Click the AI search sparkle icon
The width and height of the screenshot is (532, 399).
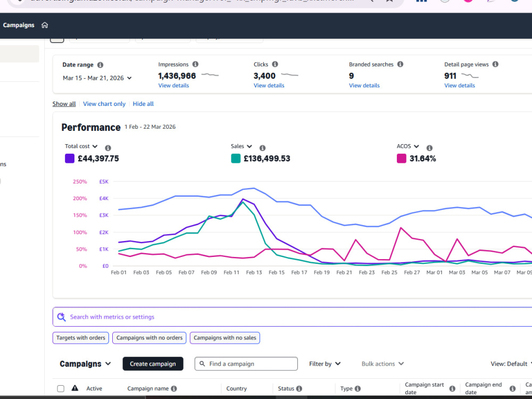click(61, 317)
